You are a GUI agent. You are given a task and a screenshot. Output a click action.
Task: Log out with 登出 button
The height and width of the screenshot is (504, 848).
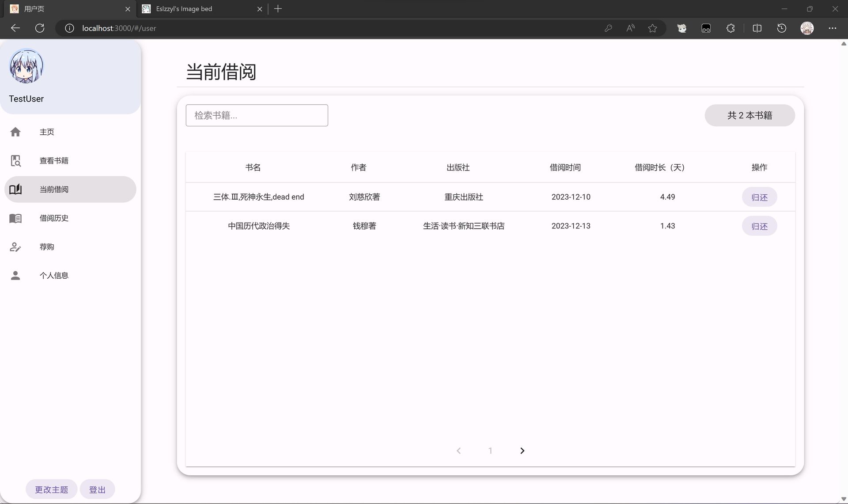[97, 489]
